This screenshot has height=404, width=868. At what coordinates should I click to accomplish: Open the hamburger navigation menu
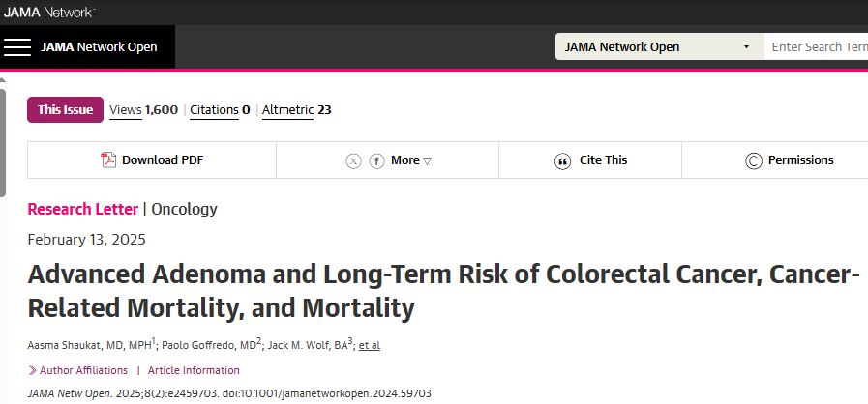coord(17,47)
